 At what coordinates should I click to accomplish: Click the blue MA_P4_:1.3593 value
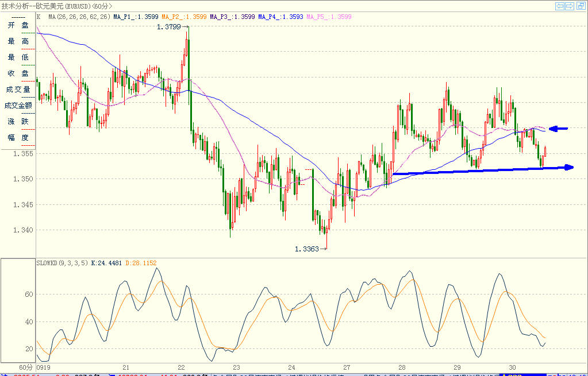281,17
